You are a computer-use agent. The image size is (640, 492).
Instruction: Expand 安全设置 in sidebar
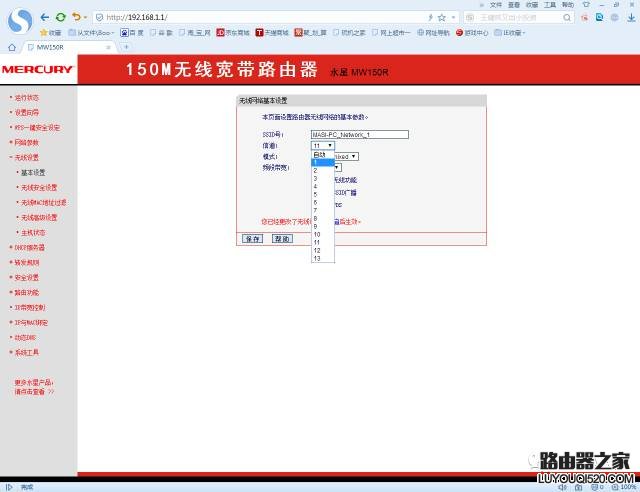pos(27,278)
